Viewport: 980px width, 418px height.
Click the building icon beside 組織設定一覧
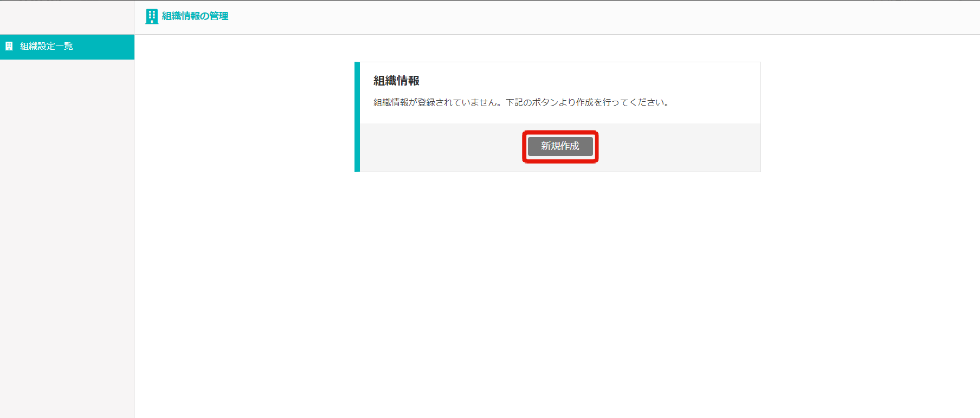(9, 47)
